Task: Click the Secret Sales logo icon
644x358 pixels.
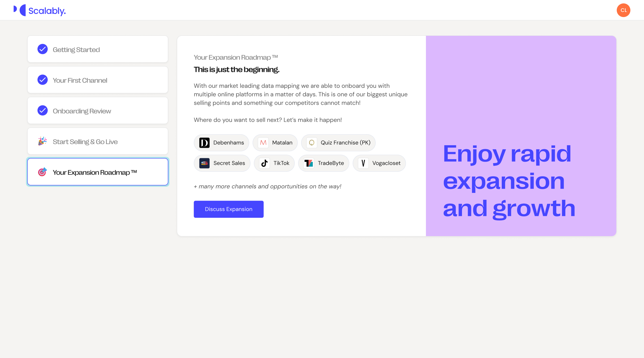Action: pyautogui.click(x=204, y=163)
